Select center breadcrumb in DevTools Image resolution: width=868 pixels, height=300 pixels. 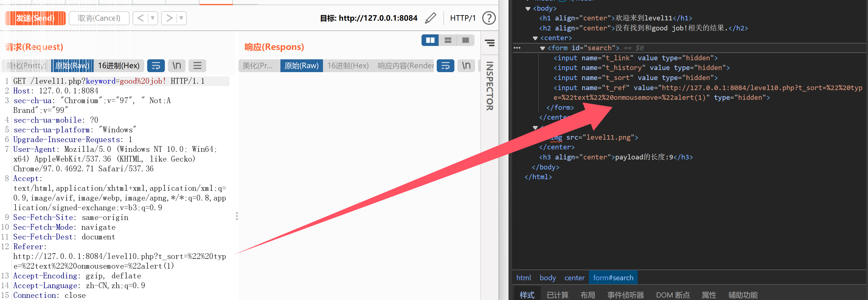575,278
